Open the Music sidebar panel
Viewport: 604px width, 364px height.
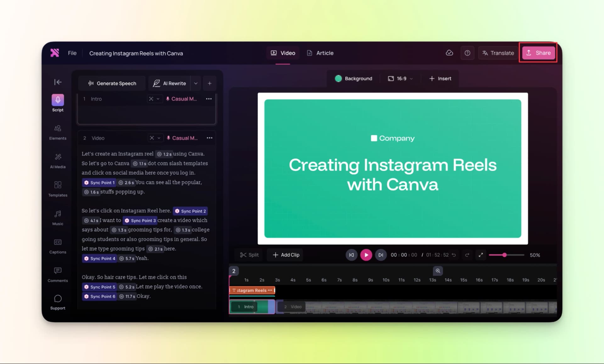(x=58, y=218)
